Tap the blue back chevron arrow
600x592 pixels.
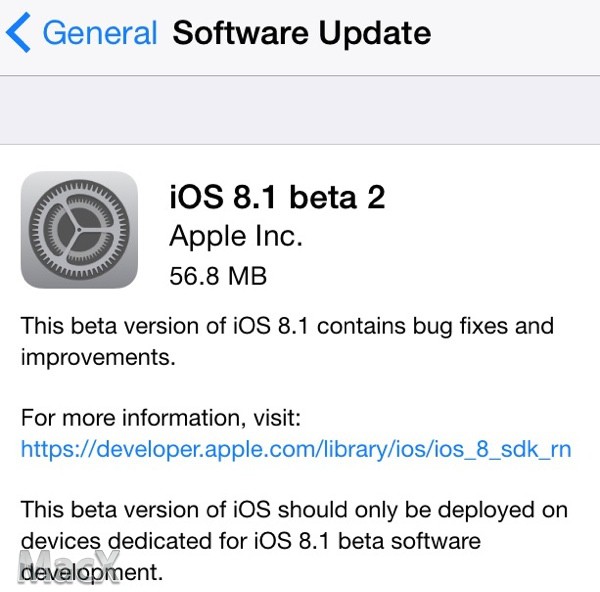tap(18, 33)
